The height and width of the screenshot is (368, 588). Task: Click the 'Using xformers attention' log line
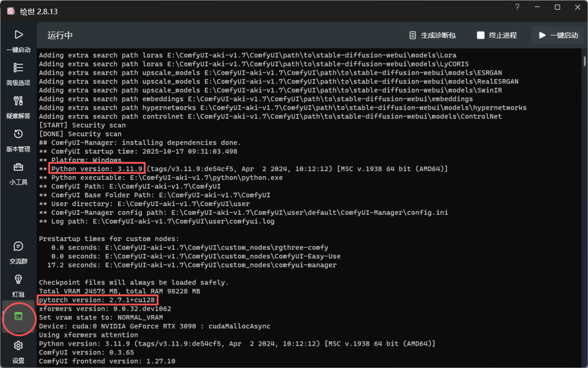[89, 335]
